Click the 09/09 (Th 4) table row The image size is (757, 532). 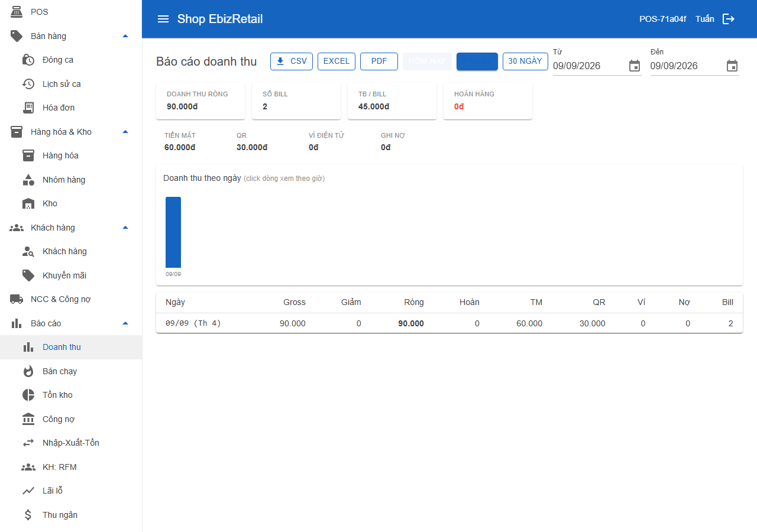pos(449,323)
